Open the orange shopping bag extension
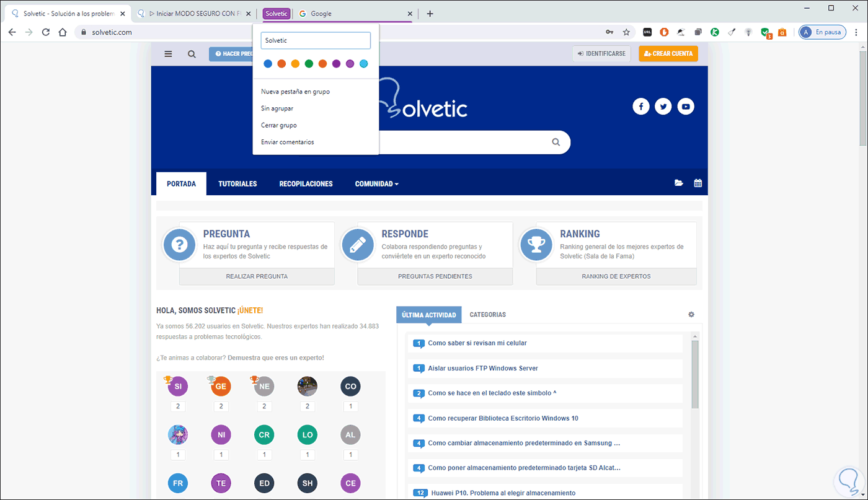 pos(782,32)
